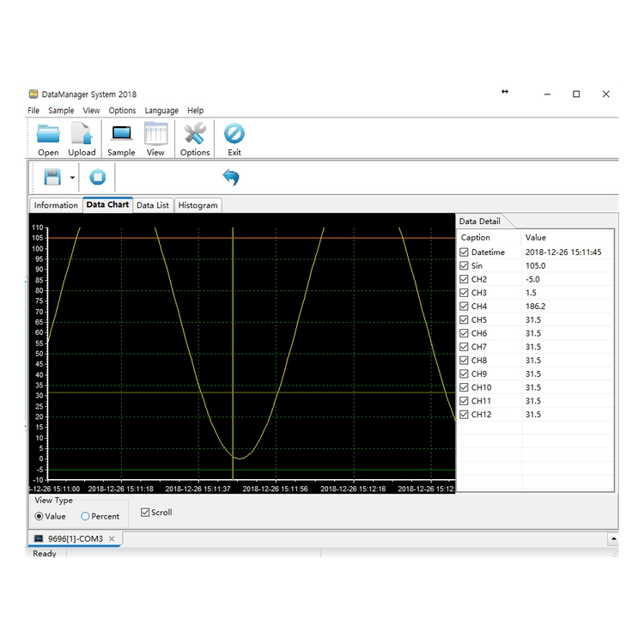Toggle the CH4 checkbox

click(464, 307)
